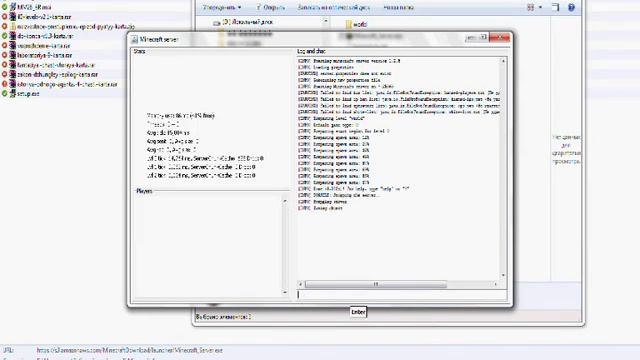Click the command input field in Minecraft server
The width and height of the screenshot is (640, 360).
tap(402, 294)
